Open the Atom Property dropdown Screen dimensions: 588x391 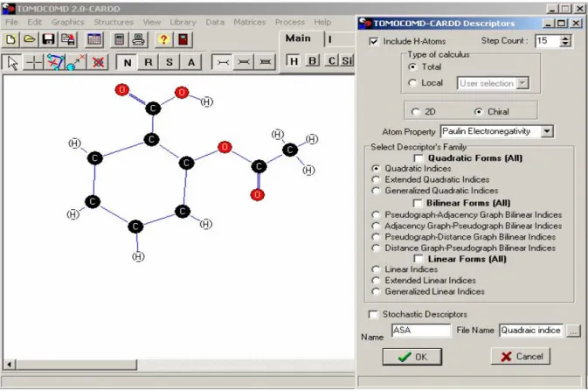click(x=547, y=131)
